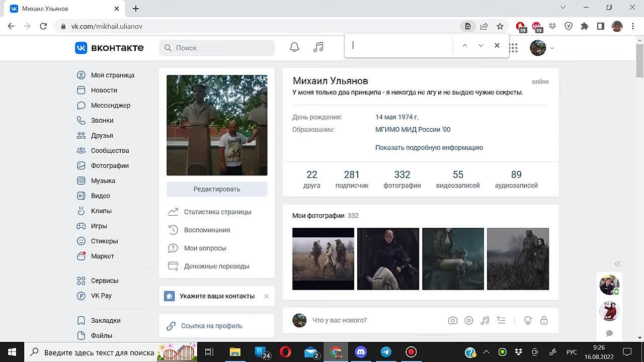
Task: Open a new browser tab
Action: 136,9
